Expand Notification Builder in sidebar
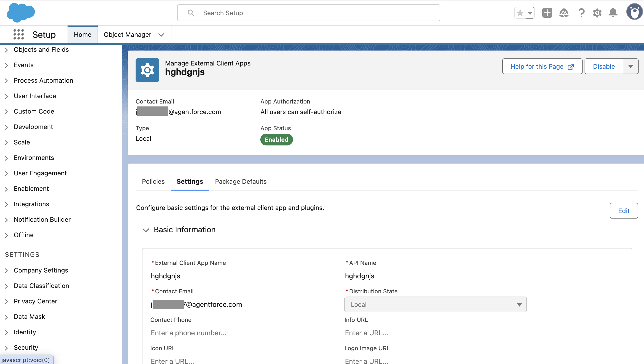This screenshot has width=644, height=364. tap(6, 220)
